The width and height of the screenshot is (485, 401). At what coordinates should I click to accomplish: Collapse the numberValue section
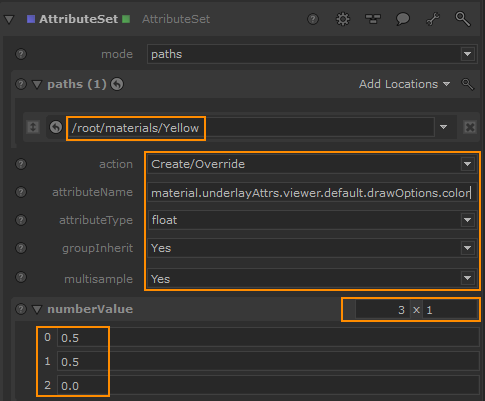[37, 309]
